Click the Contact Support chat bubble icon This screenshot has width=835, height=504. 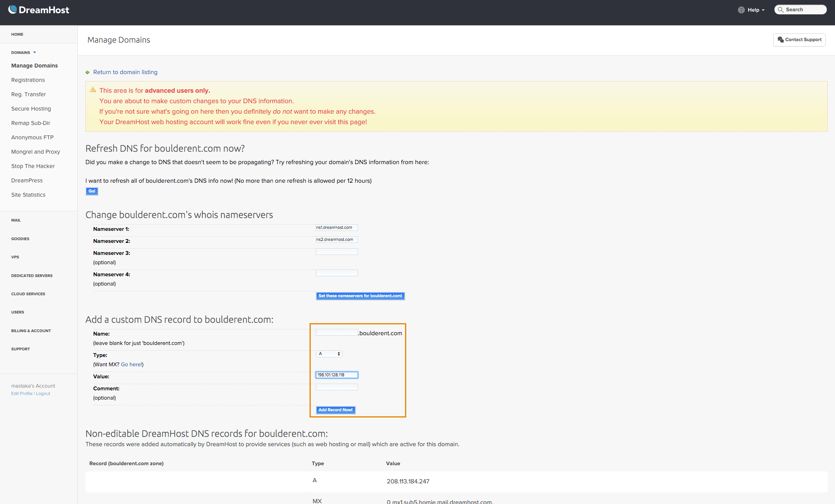point(780,40)
